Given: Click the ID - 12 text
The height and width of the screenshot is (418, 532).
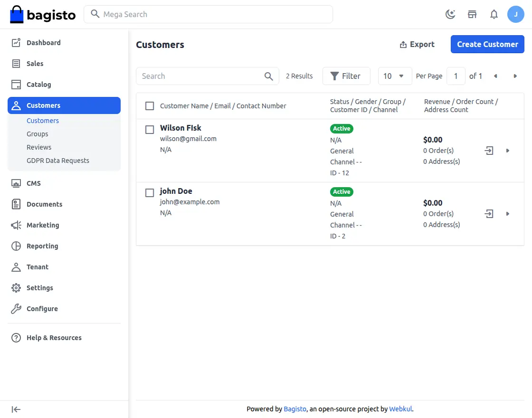Looking at the screenshot, I should coord(340,173).
